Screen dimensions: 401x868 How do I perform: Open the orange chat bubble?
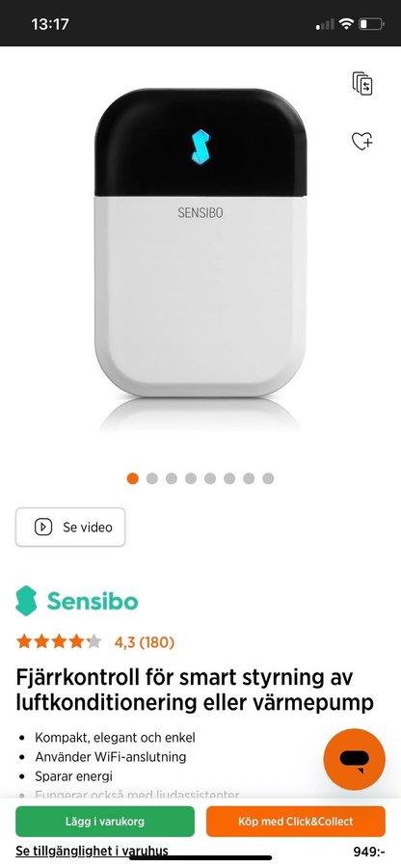354,759
